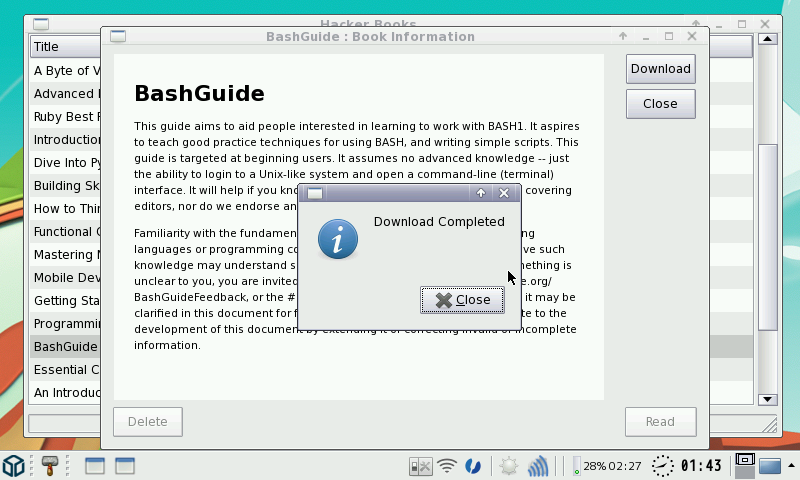Click the Title column header in Hacker Books
Screen dimensions: 800x480
pyautogui.click(x=65, y=47)
